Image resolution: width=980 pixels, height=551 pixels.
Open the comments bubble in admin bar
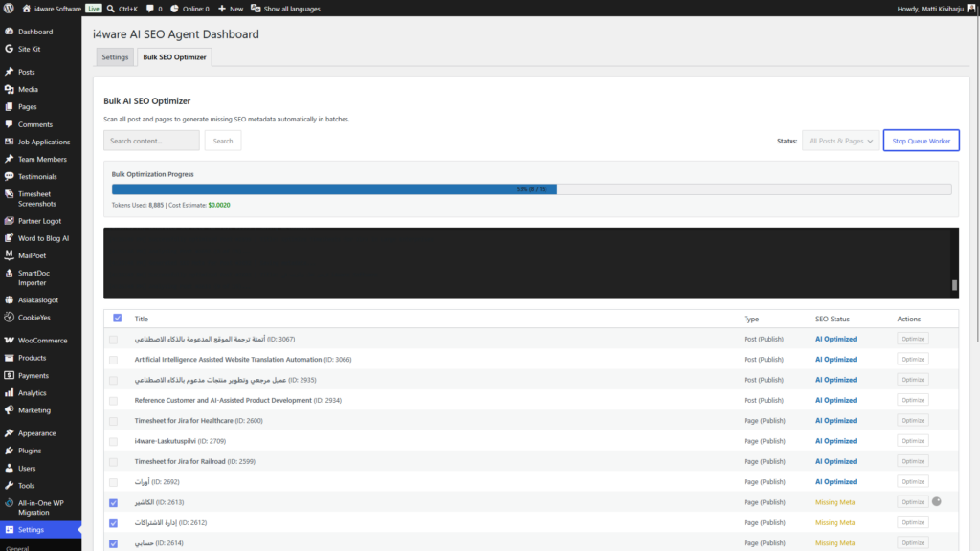[154, 9]
